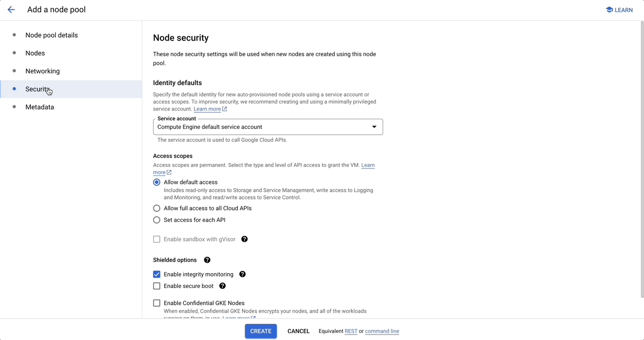Click help icon beside Enable secure boot
The image size is (644, 340).
[222, 286]
